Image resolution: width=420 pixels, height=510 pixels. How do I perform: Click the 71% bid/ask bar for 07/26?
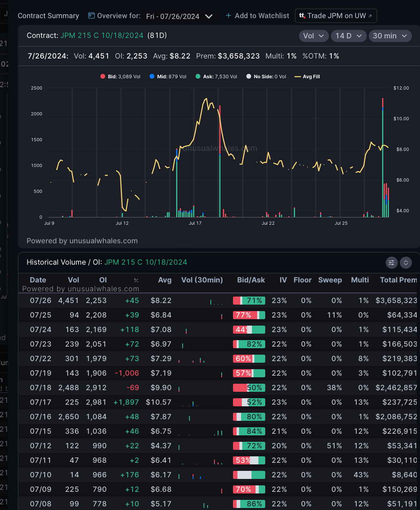click(x=249, y=301)
